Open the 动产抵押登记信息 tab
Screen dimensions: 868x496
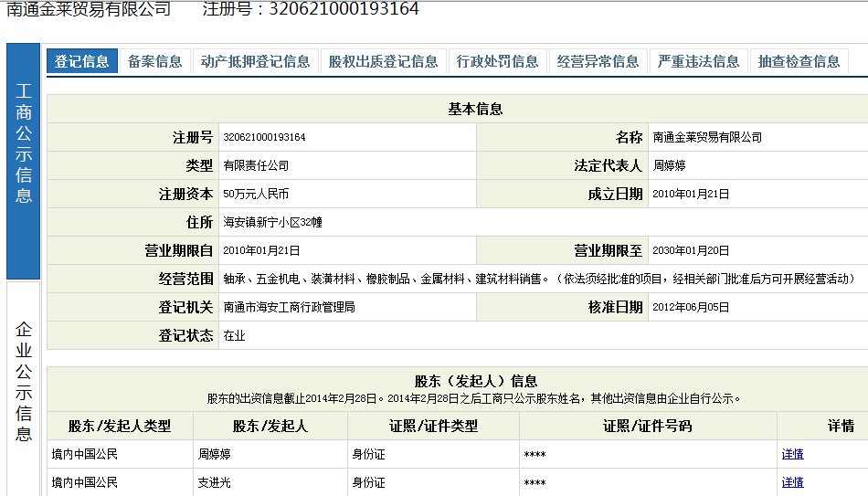click(255, 61)
